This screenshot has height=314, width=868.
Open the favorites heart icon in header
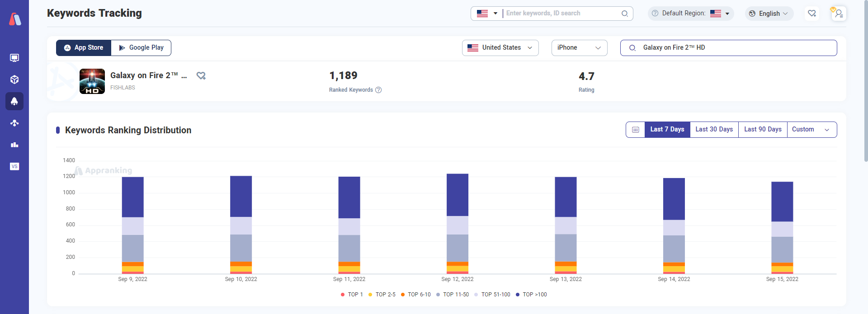point(812,14)
